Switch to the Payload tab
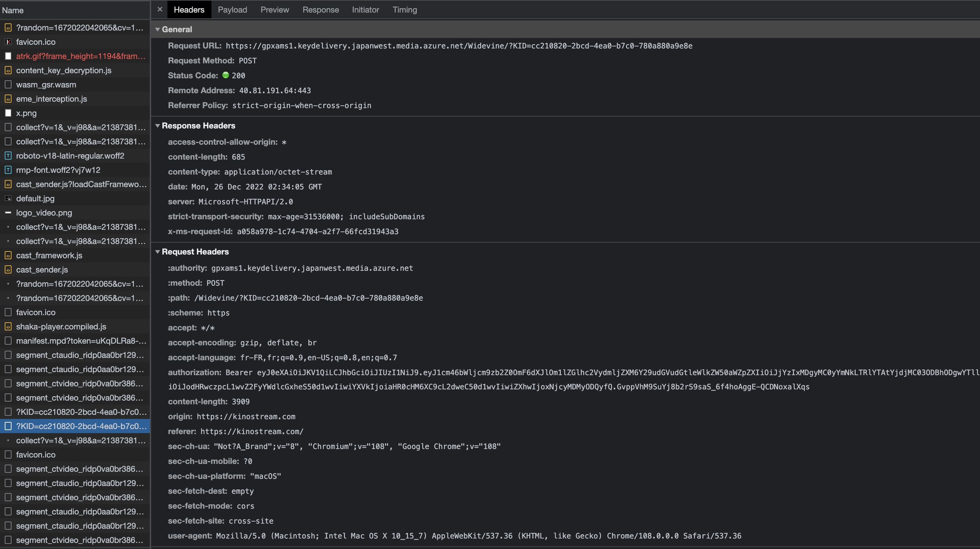The height and width of the screenshot is (549, 980). pos(232,10)
